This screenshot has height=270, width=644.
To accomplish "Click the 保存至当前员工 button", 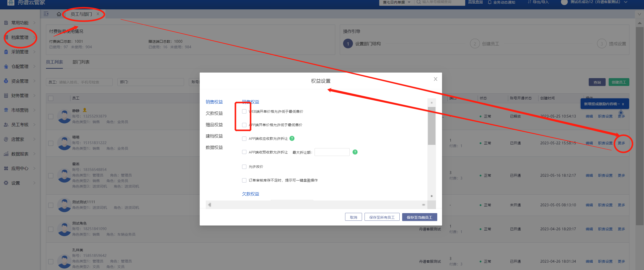I will pos(419,217).
